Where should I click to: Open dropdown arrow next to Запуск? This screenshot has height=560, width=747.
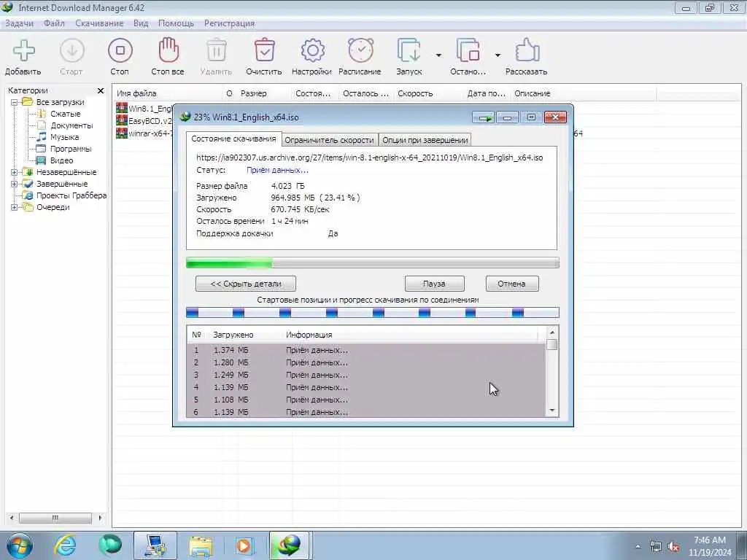pos(438,55)
